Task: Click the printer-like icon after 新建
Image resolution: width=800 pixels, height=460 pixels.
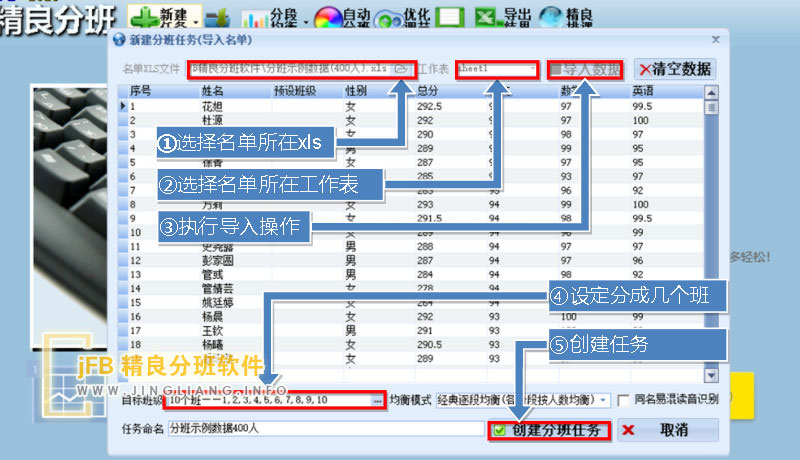Action: (x=217, y=18)
